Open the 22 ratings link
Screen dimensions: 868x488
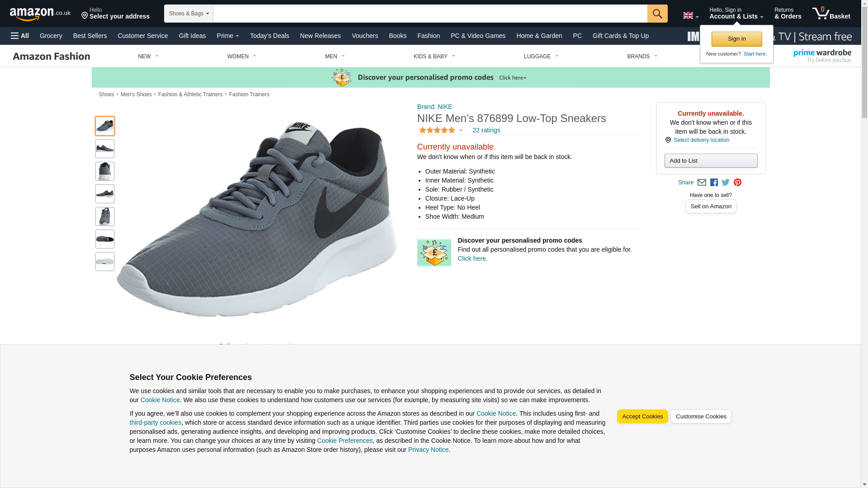coord(486,131)
